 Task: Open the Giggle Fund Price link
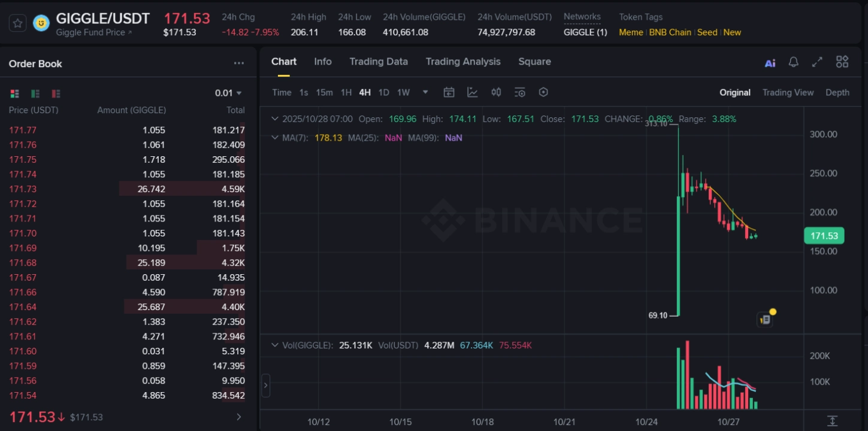(94, 32)
